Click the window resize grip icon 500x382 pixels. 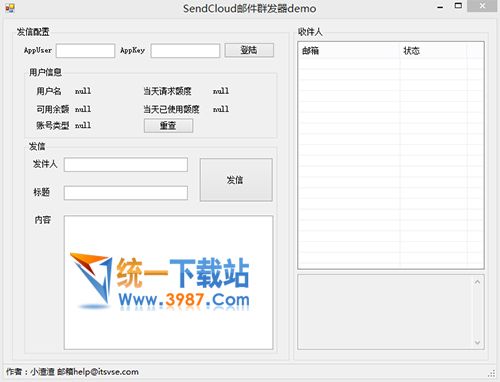[x=492, y=373]
